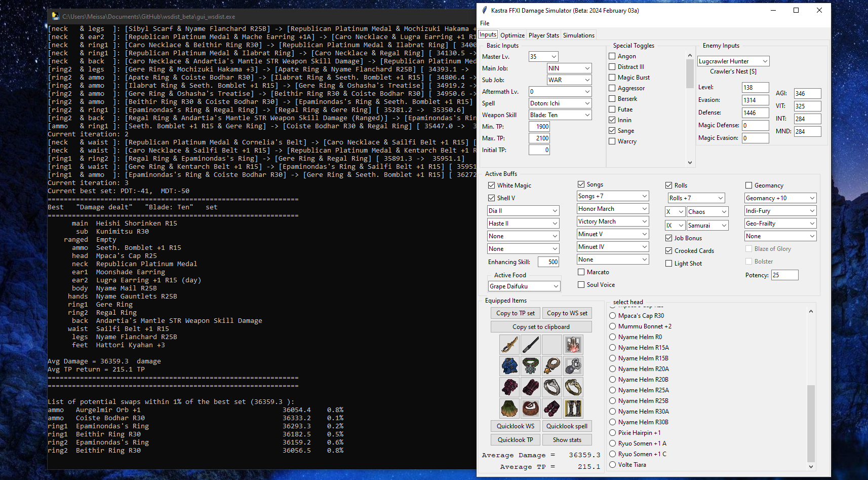Click the empty ranged equipment slot

(x=552, y=345)
